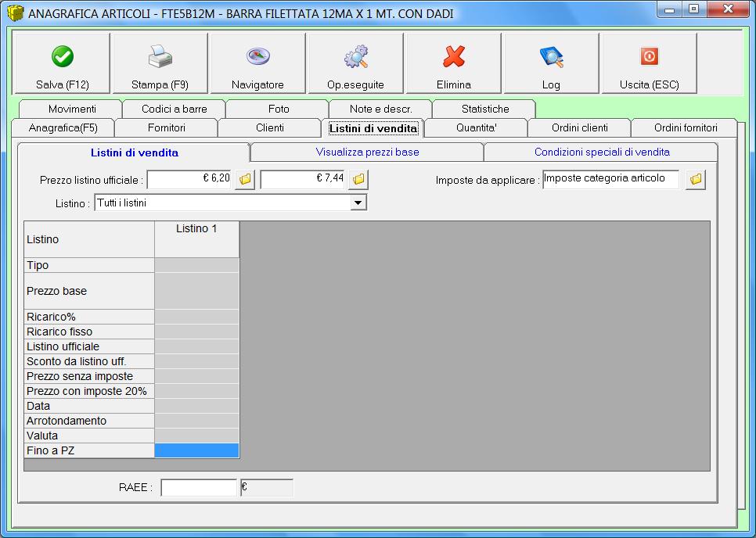This screenshot has width=756, height=538.
Task: Click the Tipo cell under Listino 1
Action: [196, 265]
